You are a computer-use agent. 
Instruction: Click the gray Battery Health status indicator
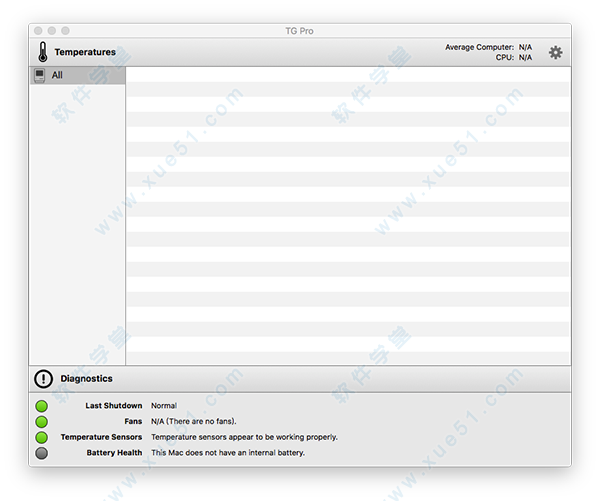pyautogui.click(x=41, y=453)
